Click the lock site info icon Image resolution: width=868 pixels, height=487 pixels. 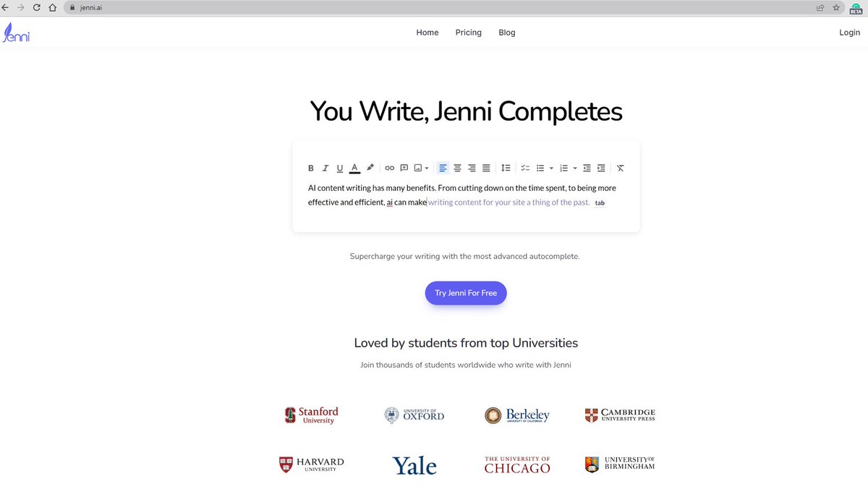(x=72, y=8)
